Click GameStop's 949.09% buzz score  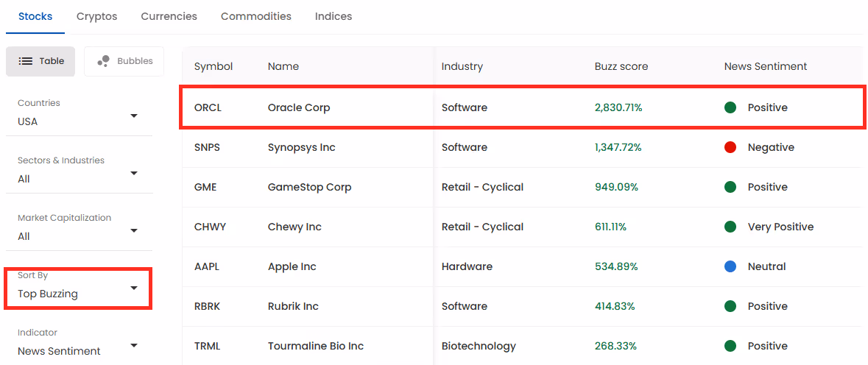[616, 188]
